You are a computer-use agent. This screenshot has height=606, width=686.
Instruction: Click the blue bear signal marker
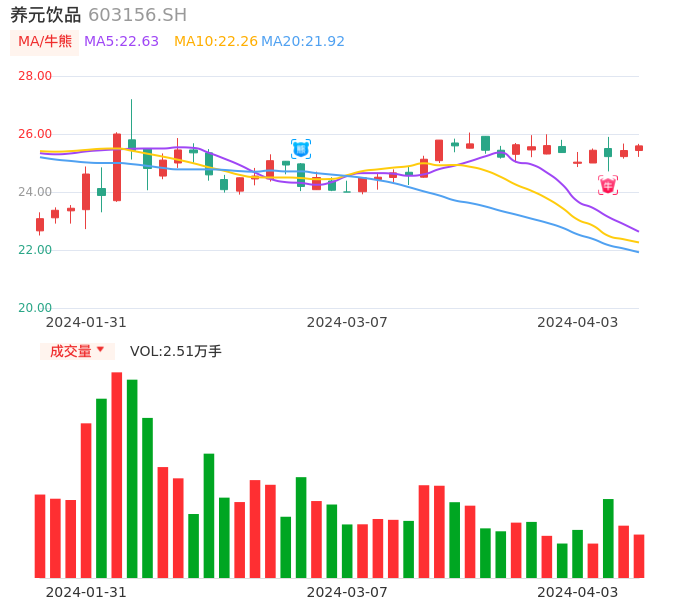point(301,149)
